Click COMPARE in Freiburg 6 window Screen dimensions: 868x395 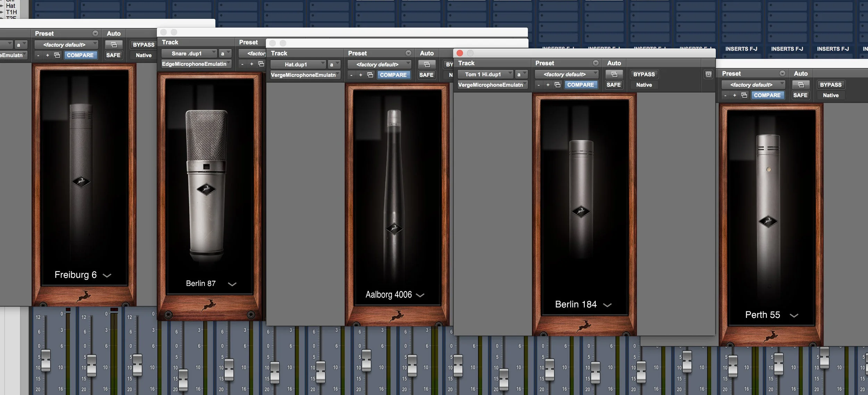tap(80, 55)
